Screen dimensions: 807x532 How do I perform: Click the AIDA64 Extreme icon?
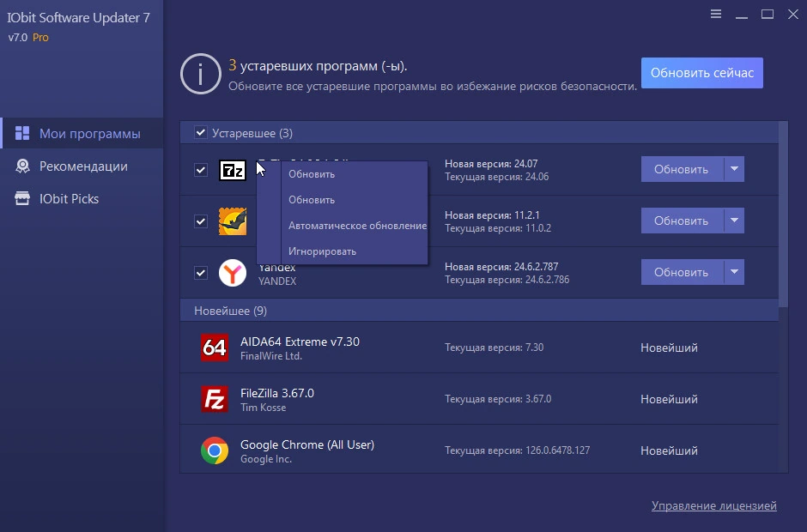pyautogui.click(x=215, y=348)
